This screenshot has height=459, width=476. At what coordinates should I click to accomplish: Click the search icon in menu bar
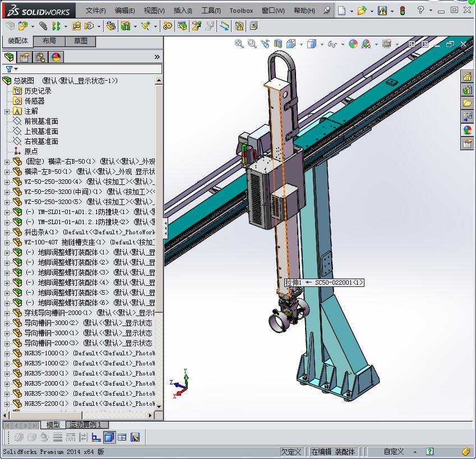click(x=327, y=11)
